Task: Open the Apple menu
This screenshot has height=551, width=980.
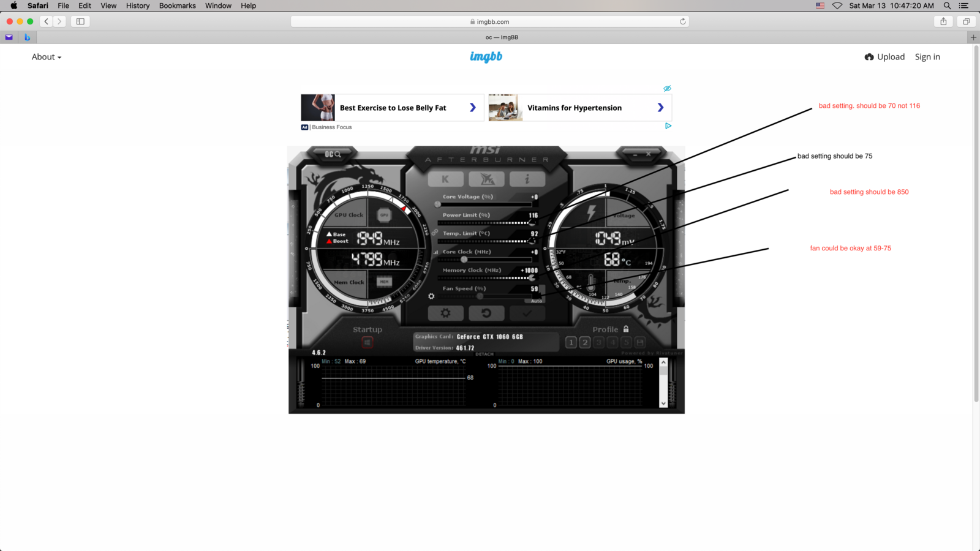Action: 13,6
